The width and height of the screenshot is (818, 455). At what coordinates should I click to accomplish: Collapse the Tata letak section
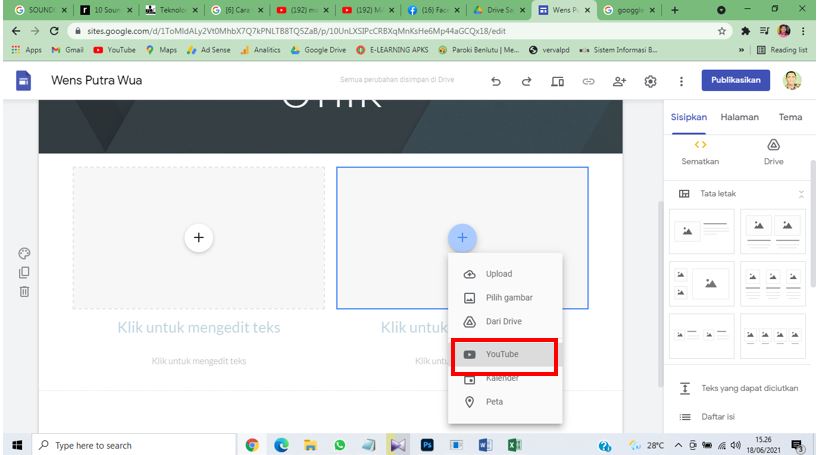tap(800, 193)
